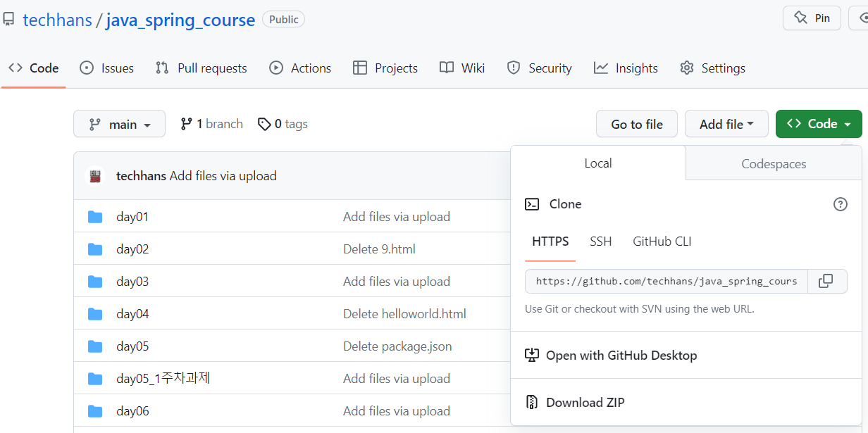Image resolution: width=868 pixels, height=433 pixels.
Task: Open techhans commit author link
Action: click(x=141, y=176)
